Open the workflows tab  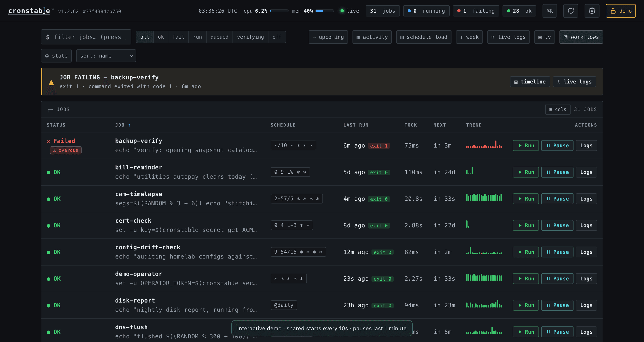581,37
